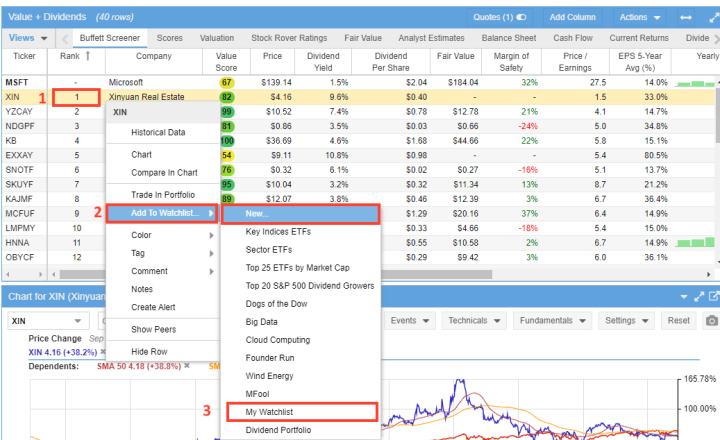The width and height of the screenshot is (720, 440).
Task: Choose Historical Data from context menu
Action: [x=158, y=132]
